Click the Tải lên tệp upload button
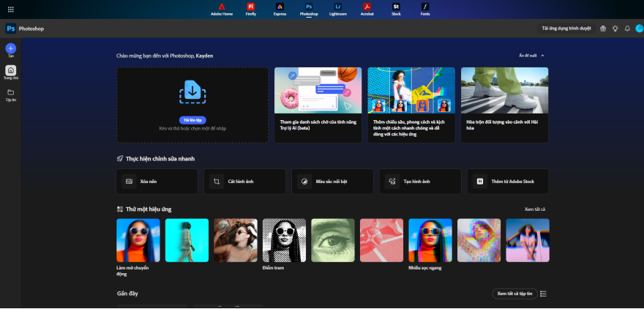 click(192, 120)
